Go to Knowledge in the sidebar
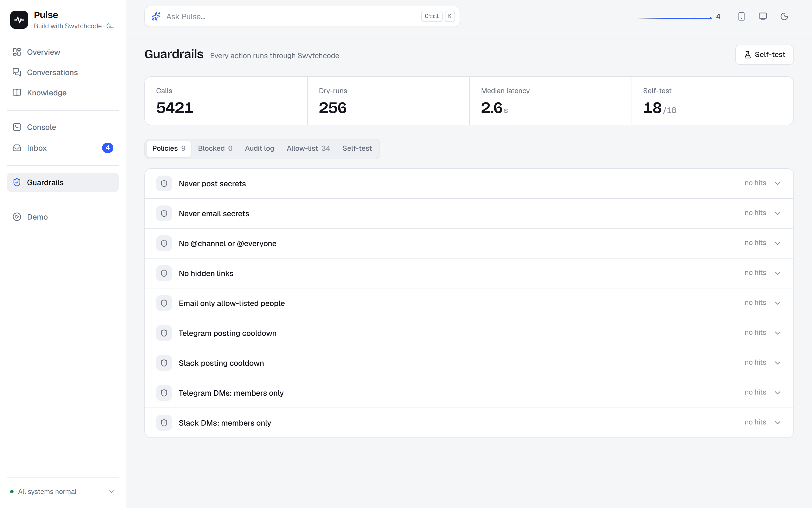 63,92
